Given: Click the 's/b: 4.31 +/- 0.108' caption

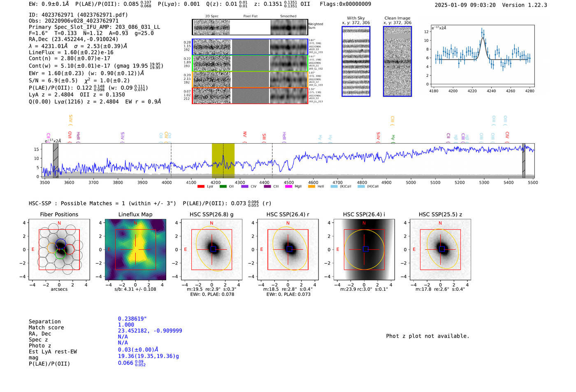Looking at the screenshot, I should click(x=135, y=289).
